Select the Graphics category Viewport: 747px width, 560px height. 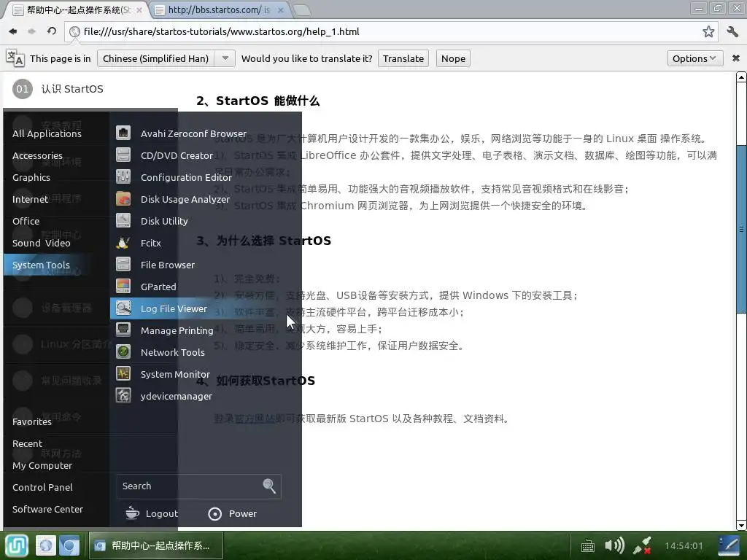[31, 178]
